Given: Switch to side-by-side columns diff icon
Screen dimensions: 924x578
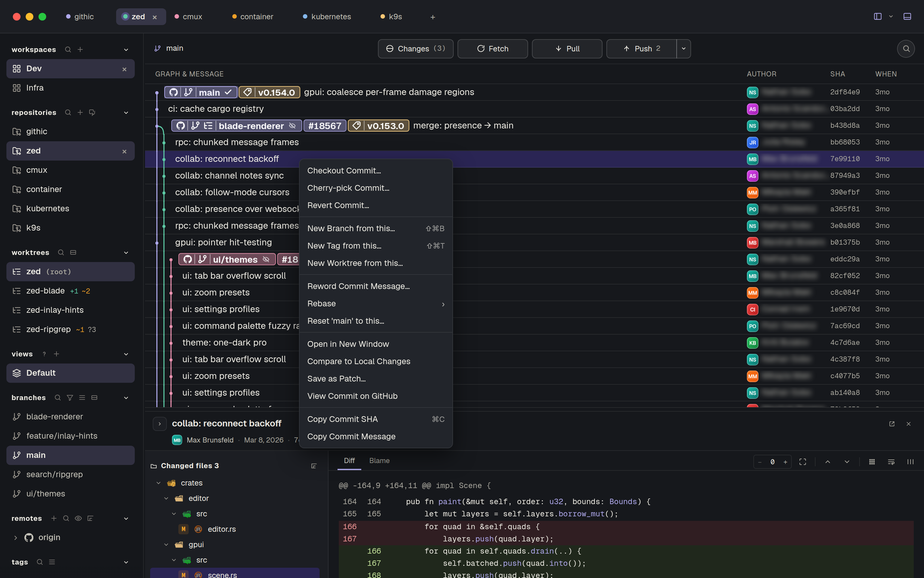Looking at the screenshot, I should click(x=910, y=462).
